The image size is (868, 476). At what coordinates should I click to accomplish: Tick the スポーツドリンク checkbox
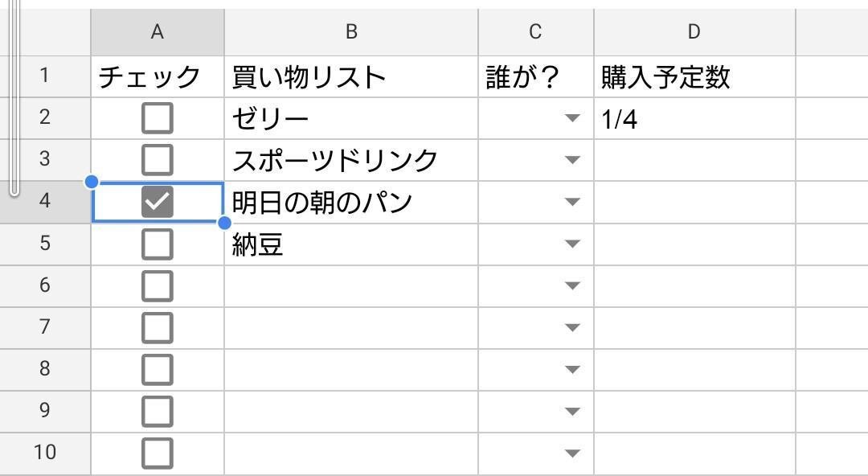click(158, 160)
